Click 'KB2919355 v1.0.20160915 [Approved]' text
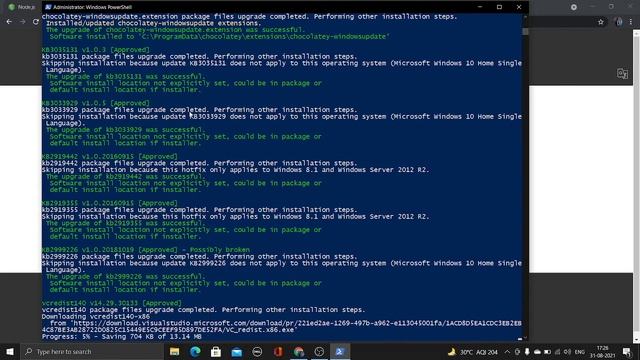The height and width of the screenshot is (360, 640). 110,203
